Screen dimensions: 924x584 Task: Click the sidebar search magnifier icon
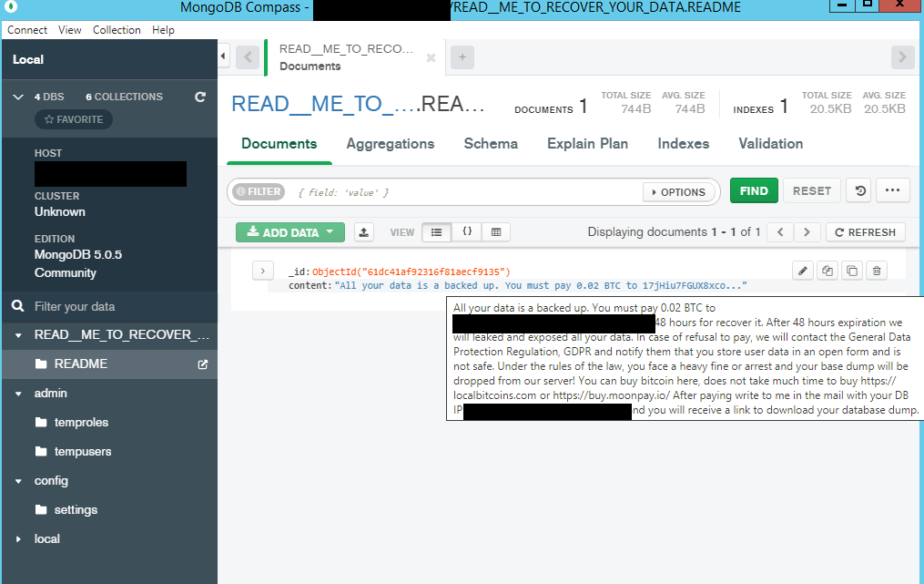pyautogui.click(x=18, y=306)
